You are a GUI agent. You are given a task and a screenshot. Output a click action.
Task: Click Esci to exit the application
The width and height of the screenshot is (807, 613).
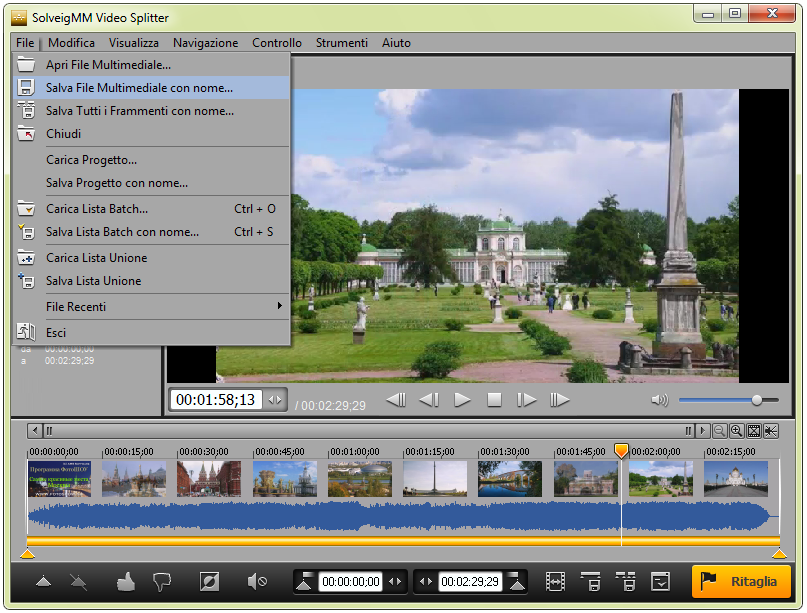(x=151, y=332)
